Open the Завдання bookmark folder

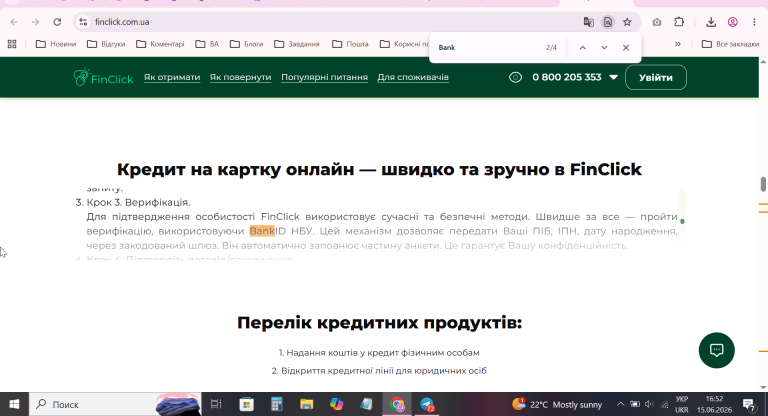click(297, 44)
